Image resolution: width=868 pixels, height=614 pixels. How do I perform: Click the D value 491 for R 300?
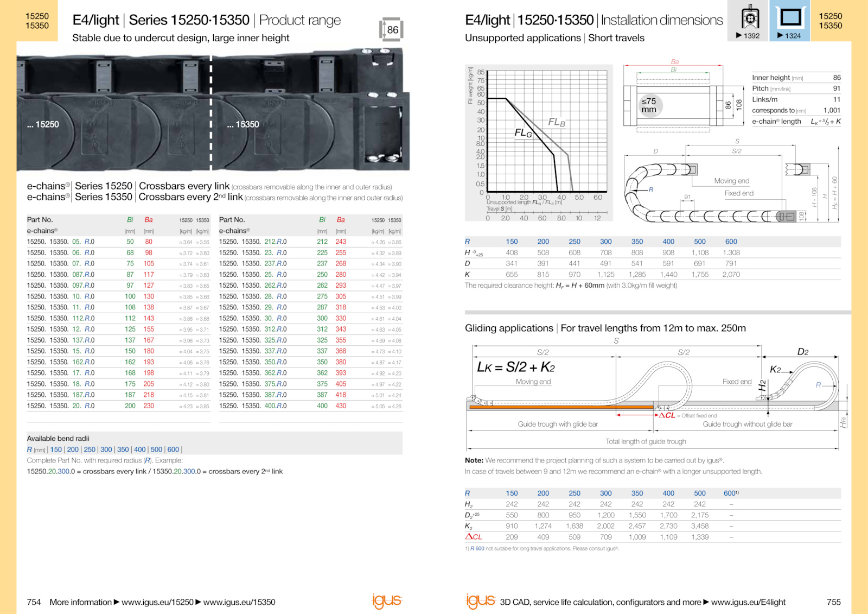[x=605, y=264]
